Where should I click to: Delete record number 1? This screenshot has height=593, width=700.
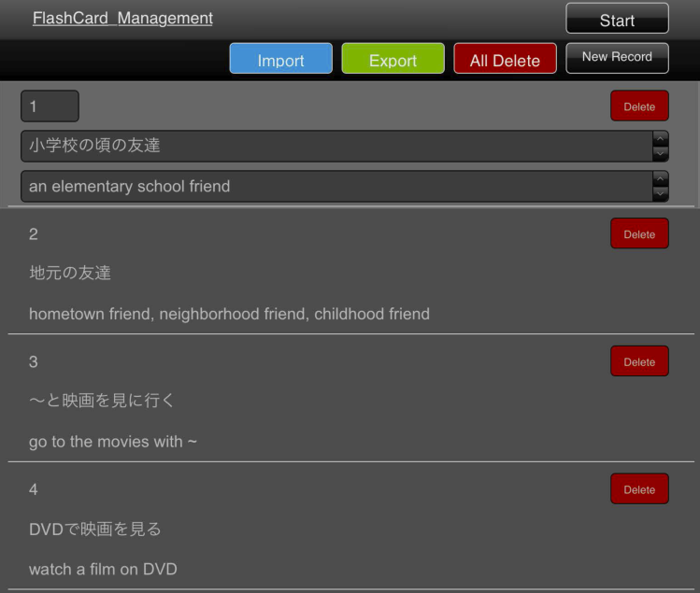tap(639, 106)
